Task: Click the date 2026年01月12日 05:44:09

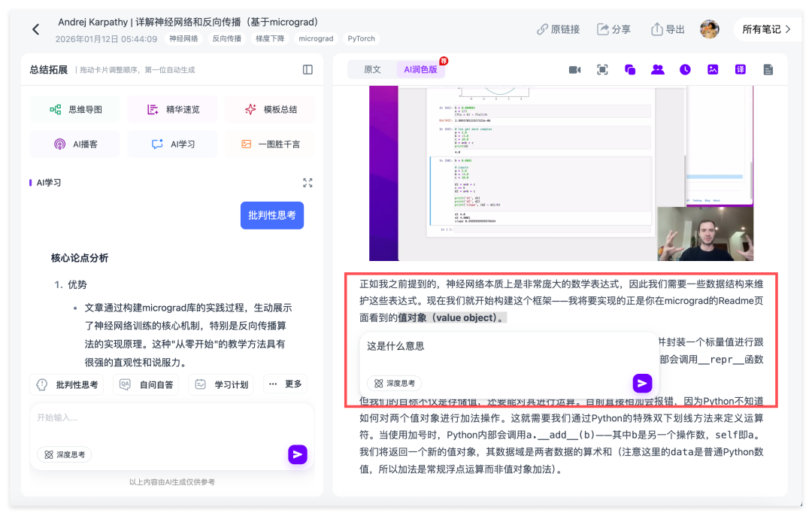Action: [x=106, y=39]
